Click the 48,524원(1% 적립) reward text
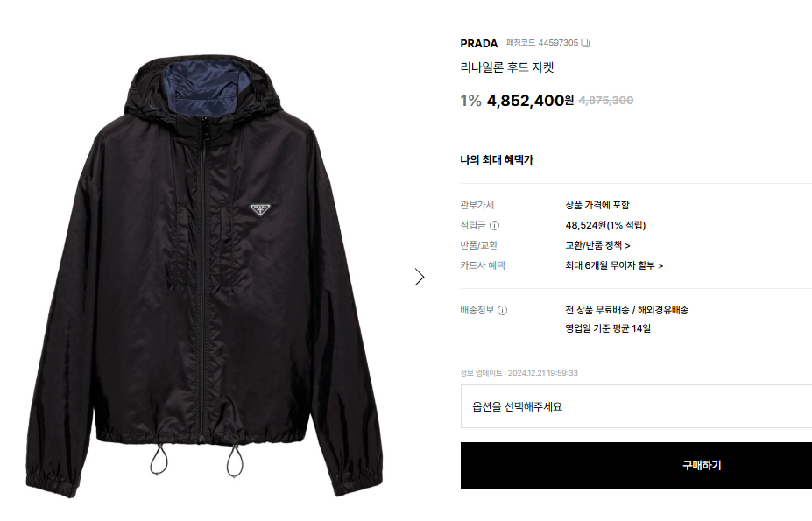 (605, 225)
